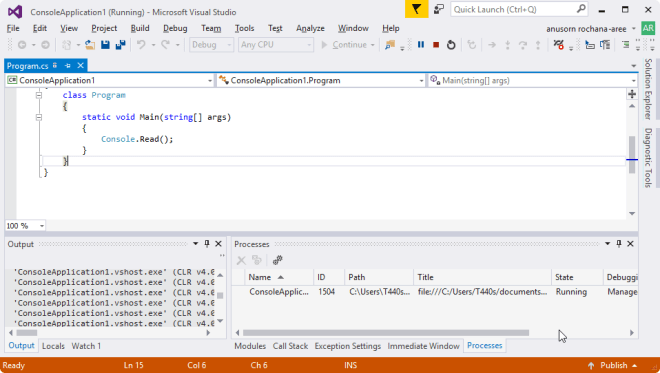
Task: Switch to the Call Stack tab
Action: [290, 346]
